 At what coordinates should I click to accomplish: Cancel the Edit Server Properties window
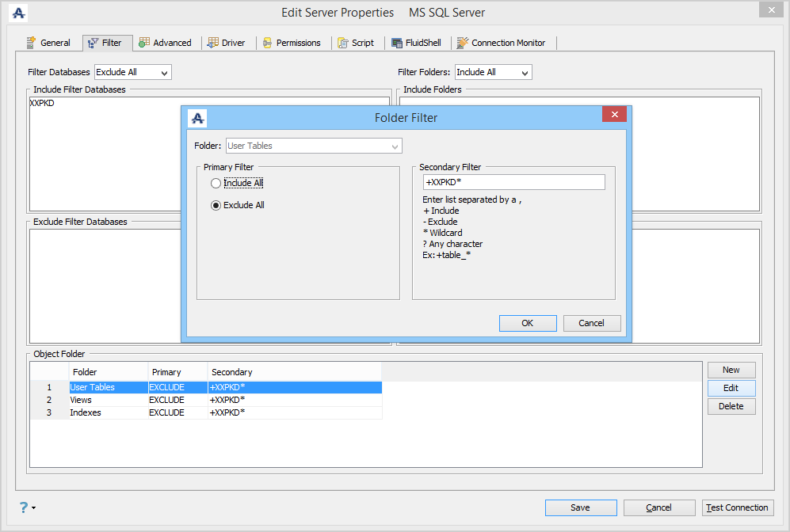pyautogui.click(x=659, y=507)
